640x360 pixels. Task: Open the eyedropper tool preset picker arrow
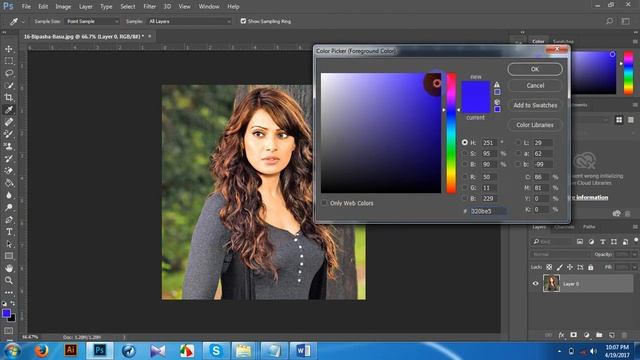pos(23,22)
